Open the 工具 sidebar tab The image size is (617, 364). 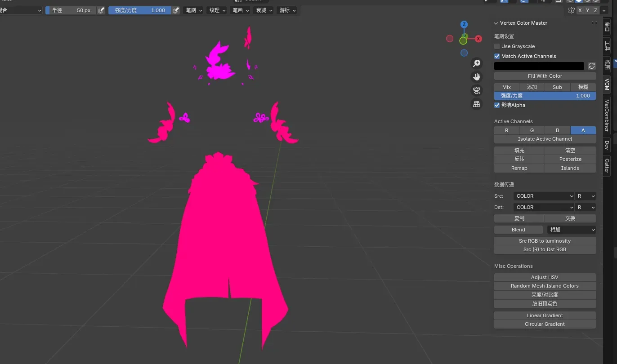point(607,45)
